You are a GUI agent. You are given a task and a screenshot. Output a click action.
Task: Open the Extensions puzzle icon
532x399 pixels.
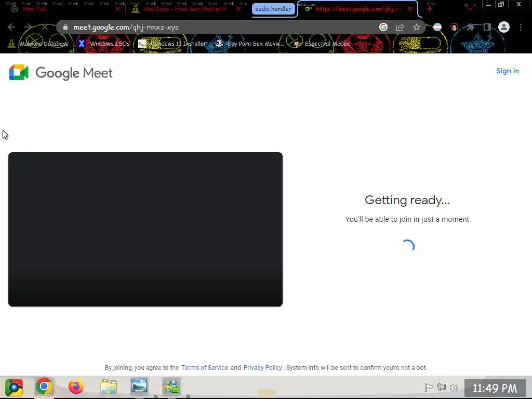[x=470, y=27]
